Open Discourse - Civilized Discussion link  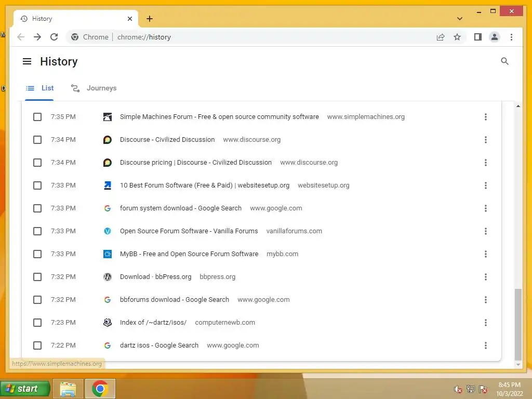167,140
